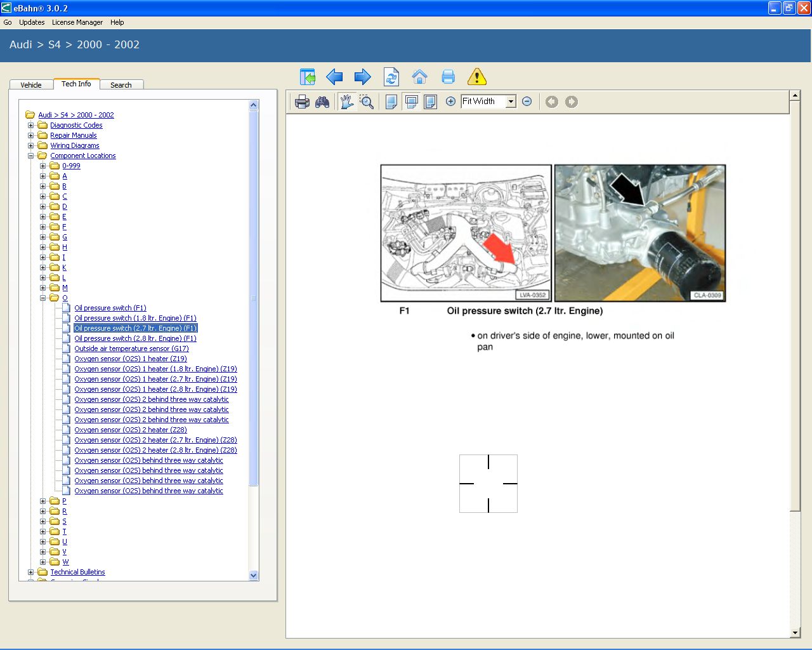Screen dimensions: 812x650
Task: Expand the P letter folder
Action: click(43, 501)
